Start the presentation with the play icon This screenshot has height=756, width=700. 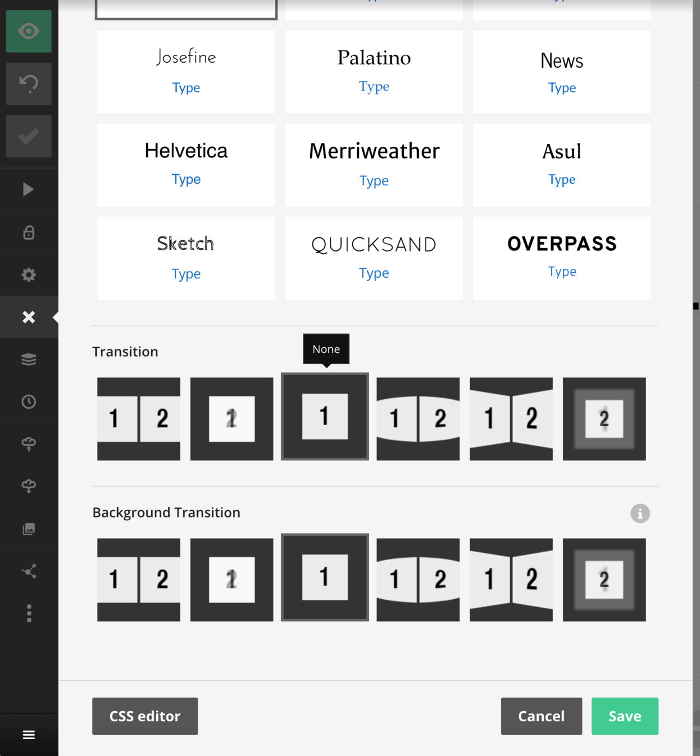[29, 189]
